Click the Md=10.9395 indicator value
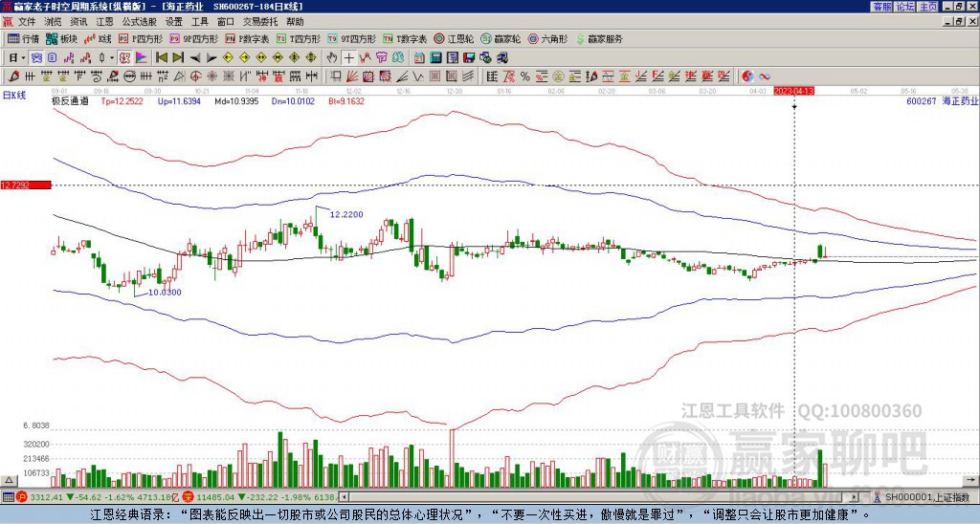Viewport: 980px width, 524px height. 236,100
